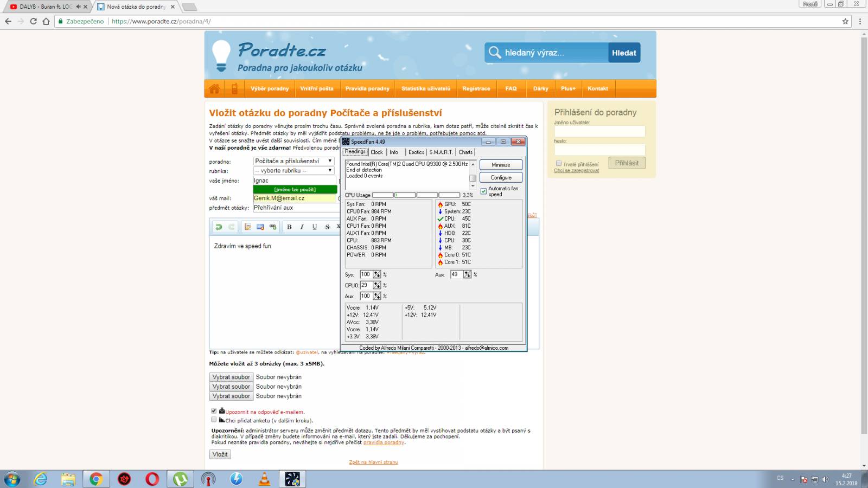The height and width of the screenshot is (488, 868).
Task: Open VLC media player from the taskbar
Action: pos(264,479)
